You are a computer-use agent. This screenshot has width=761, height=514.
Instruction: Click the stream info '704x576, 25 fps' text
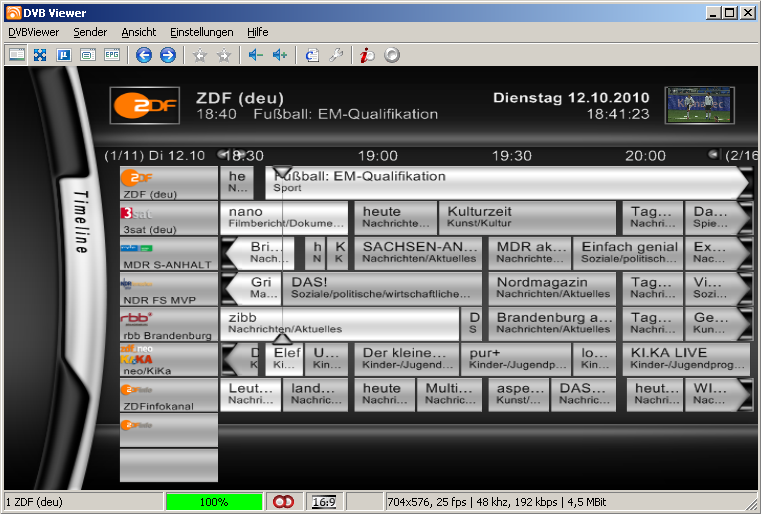pyautogui.click(x=427, y=502)
